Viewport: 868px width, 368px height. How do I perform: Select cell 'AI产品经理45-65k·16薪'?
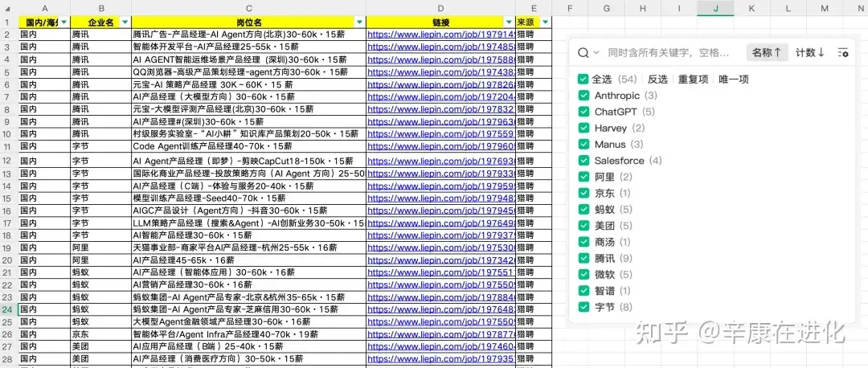click(x=248, y=260)
